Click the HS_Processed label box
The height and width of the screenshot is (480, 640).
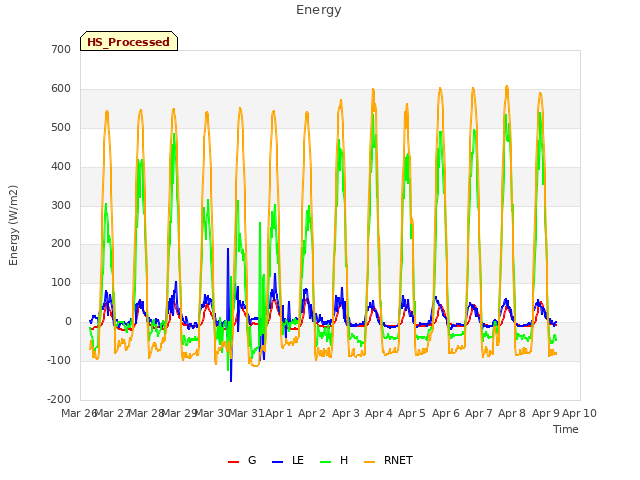129,41
